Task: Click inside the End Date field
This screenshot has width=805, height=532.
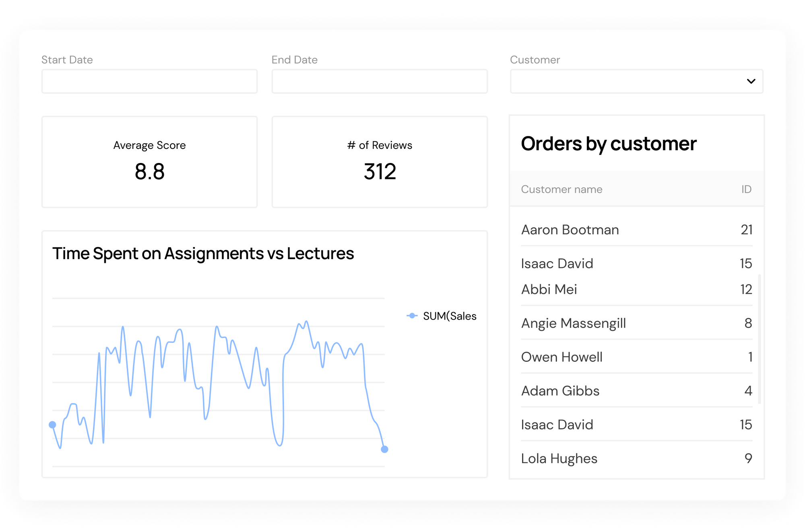Action: coord(379,81)
